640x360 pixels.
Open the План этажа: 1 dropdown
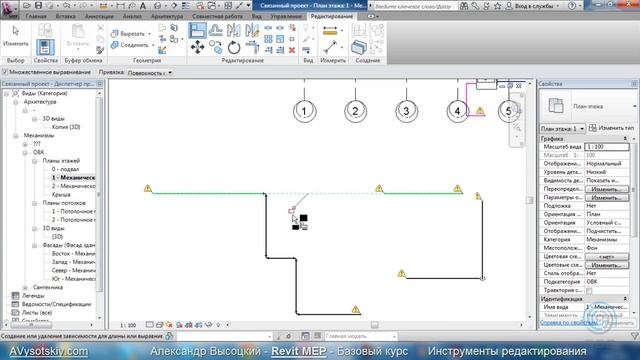562,129
